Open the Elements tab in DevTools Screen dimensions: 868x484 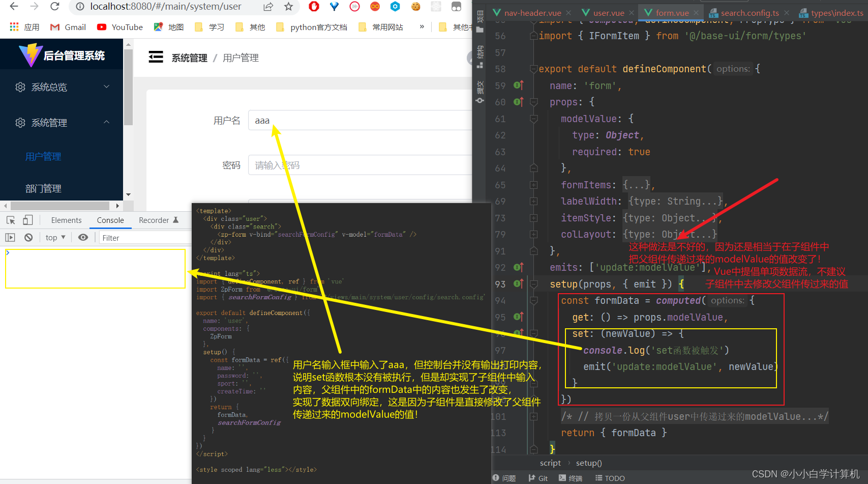66,220
